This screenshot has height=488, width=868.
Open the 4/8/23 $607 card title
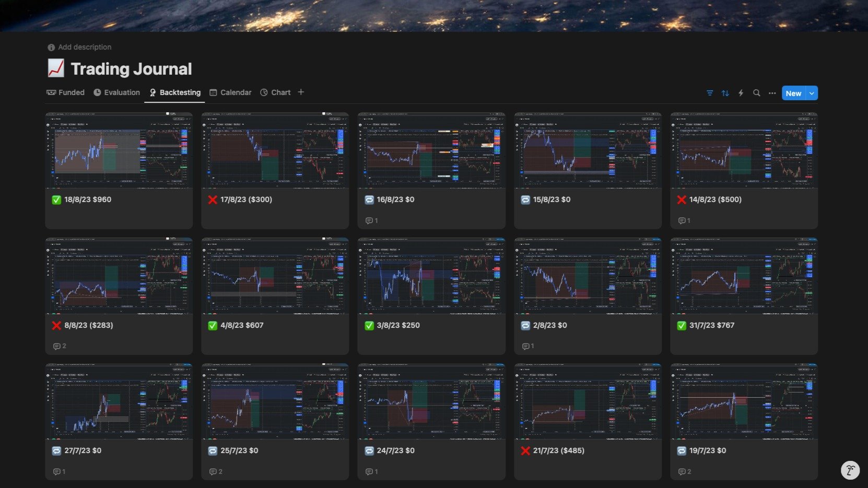click(x=242, y=325)
